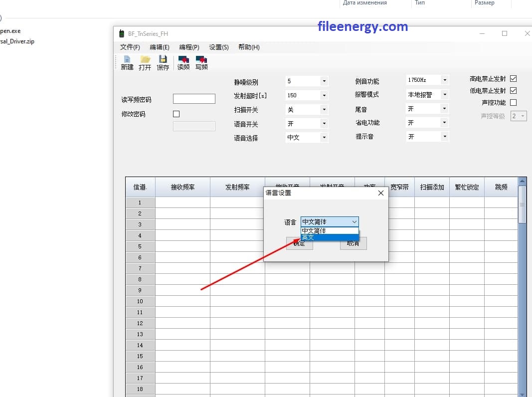
Task: Close the 语言设置 dialog with X
Action: [381, 193]
